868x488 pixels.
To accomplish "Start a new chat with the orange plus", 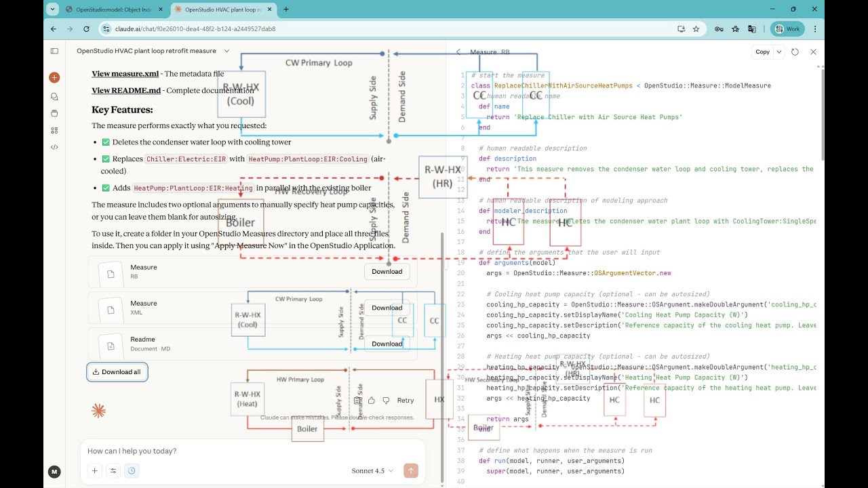I will pyautogui.click(x=54, y=77).
